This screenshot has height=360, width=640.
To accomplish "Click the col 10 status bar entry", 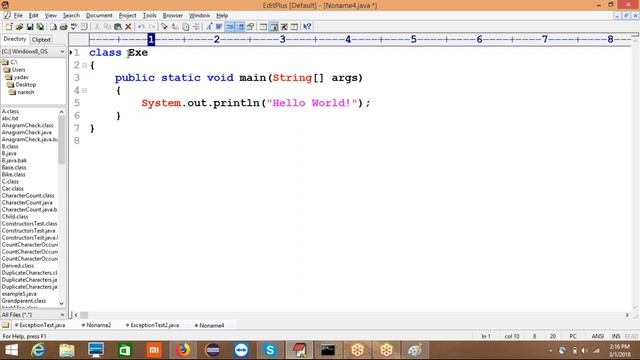I will pyautogui.click(x=512, y=336).
